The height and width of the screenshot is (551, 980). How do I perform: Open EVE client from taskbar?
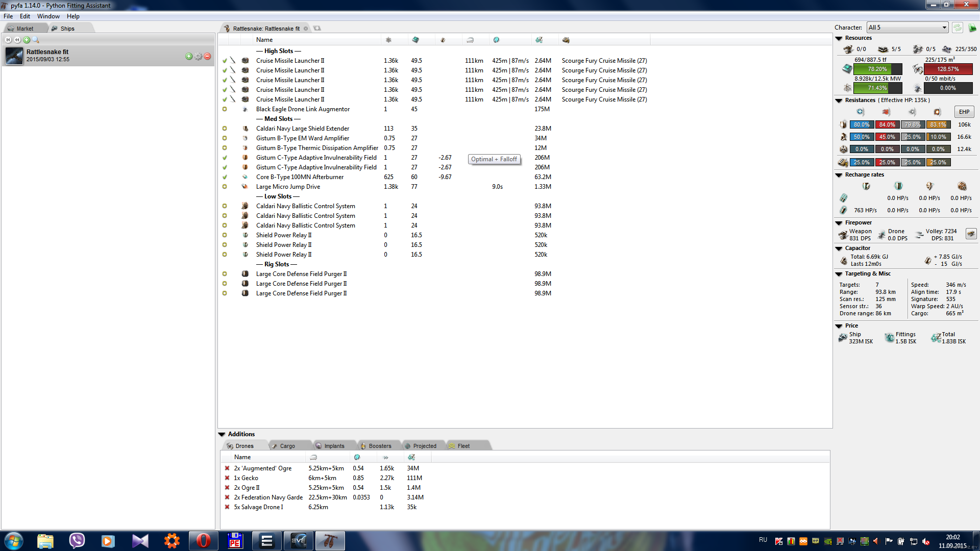pyautogui.click(x=299, y=541)
